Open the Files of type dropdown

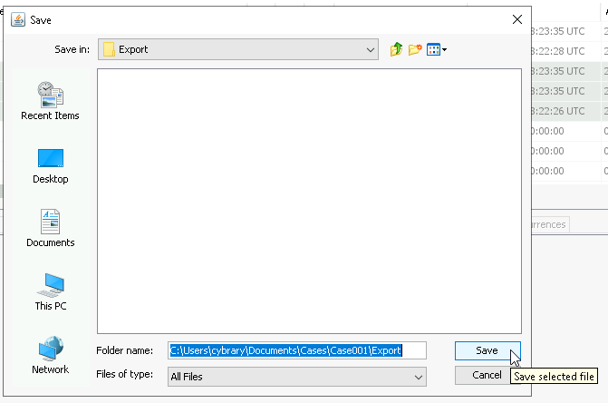pyautogui.click(x=297, y=377)
